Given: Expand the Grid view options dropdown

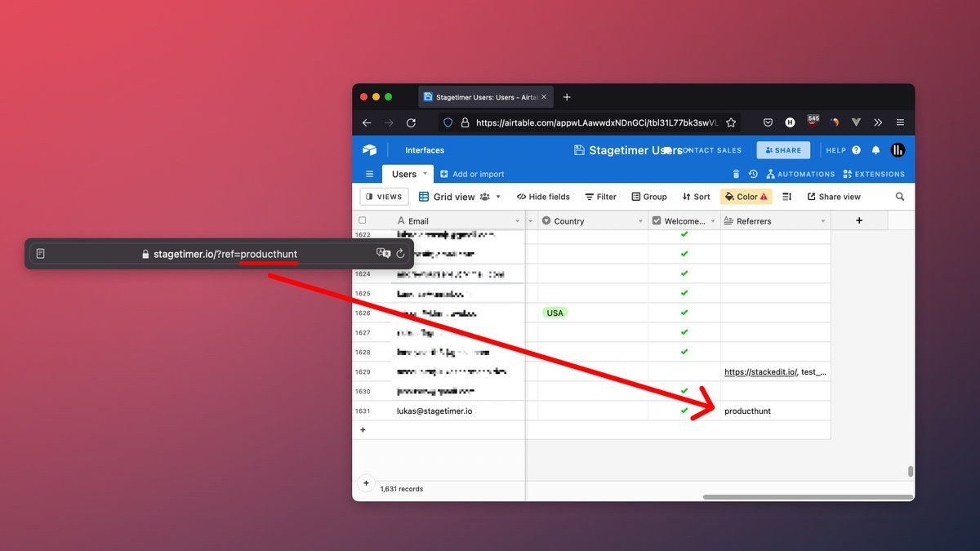Looking at the screenshot, I should tap(498, 197).
